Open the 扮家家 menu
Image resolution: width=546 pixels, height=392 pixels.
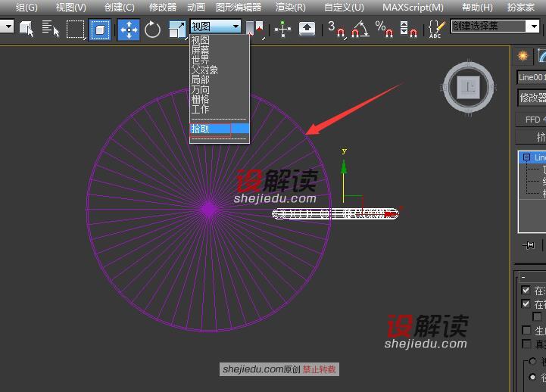(x=520, y=7)
